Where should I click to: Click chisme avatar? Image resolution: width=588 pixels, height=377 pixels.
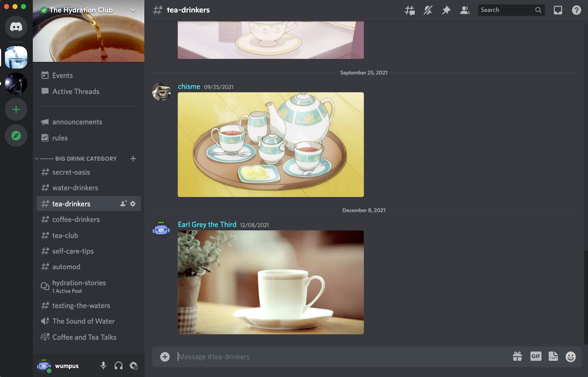161,91
